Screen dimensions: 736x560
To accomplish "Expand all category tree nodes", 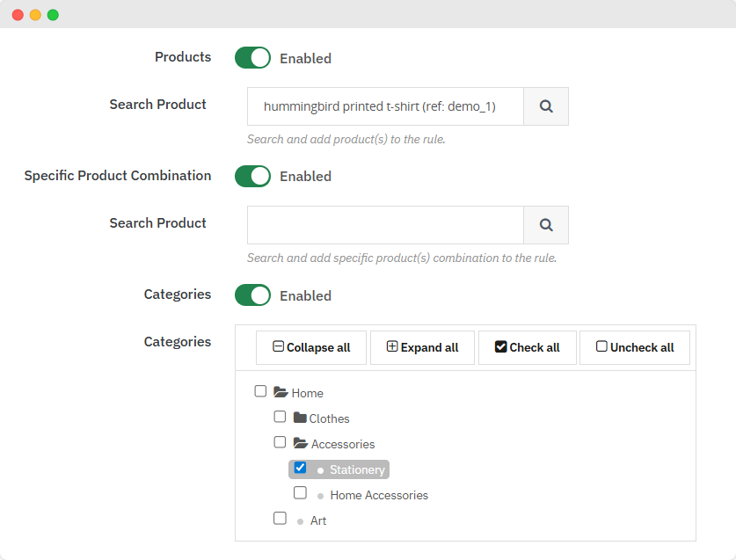I will (422, 347).
